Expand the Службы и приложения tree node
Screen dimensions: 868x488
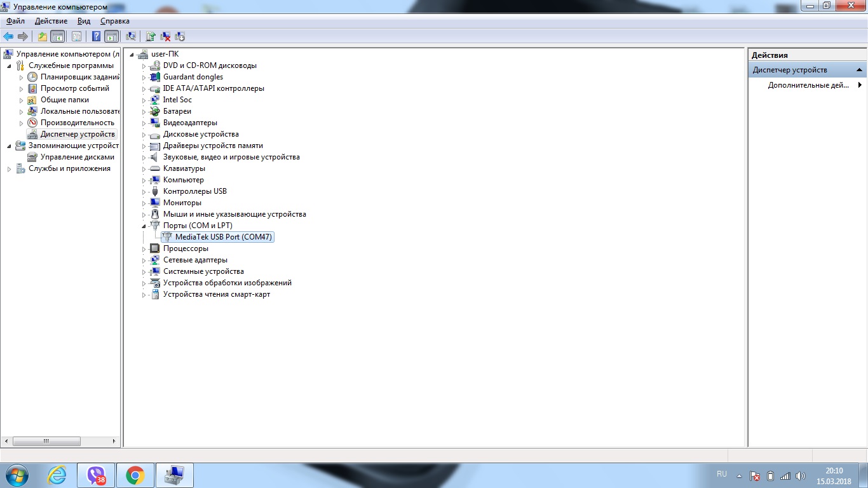(x=10, y=169)
